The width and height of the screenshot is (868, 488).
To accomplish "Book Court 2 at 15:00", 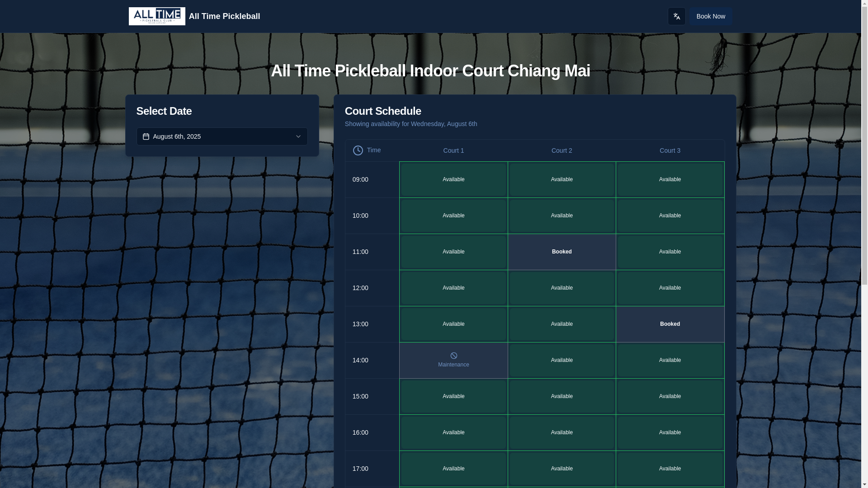I will click(x=561, y=396).
